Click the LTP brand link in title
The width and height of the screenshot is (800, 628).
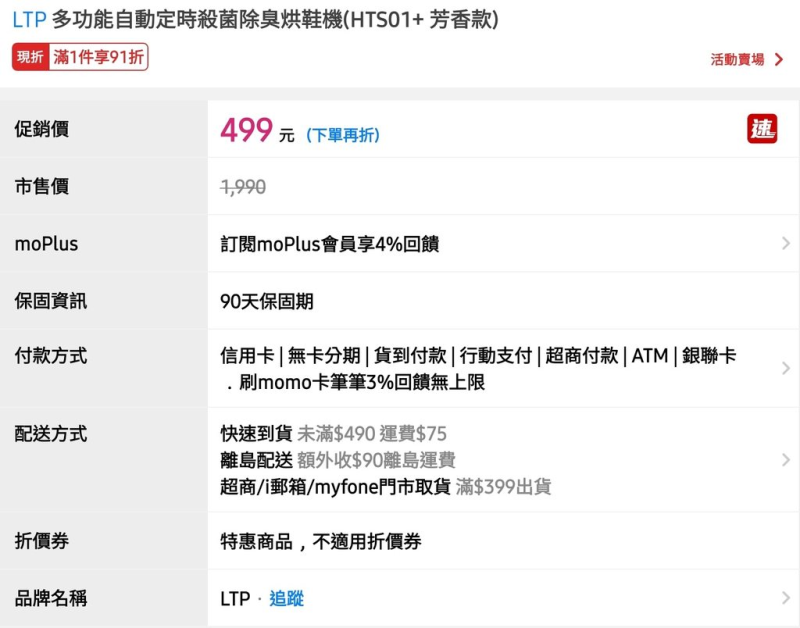29,20
